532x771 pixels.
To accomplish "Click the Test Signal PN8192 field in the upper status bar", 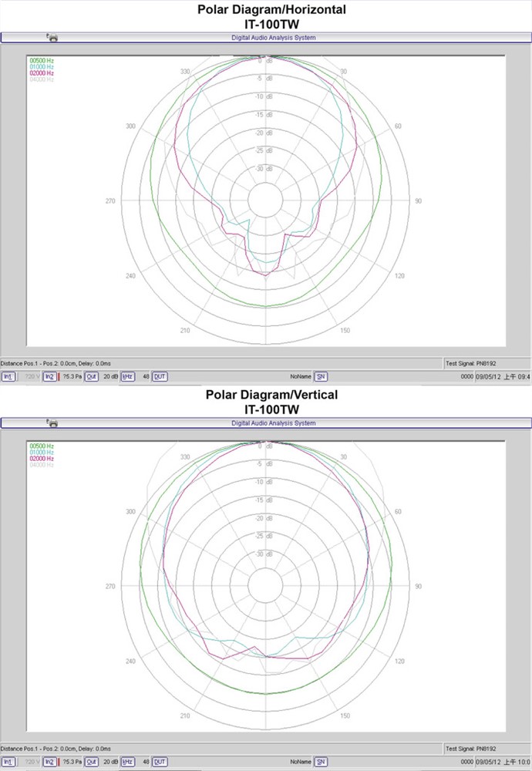I will (x=475, y=362).
